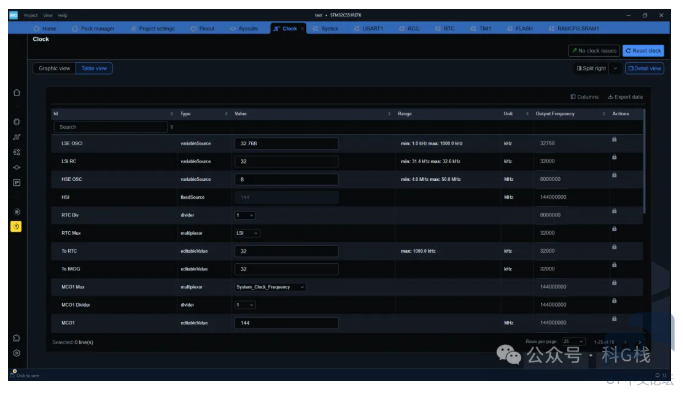Sort the table by the Type column
The width and height of the screenshot is (683, 395).
[x=226, y=114]
